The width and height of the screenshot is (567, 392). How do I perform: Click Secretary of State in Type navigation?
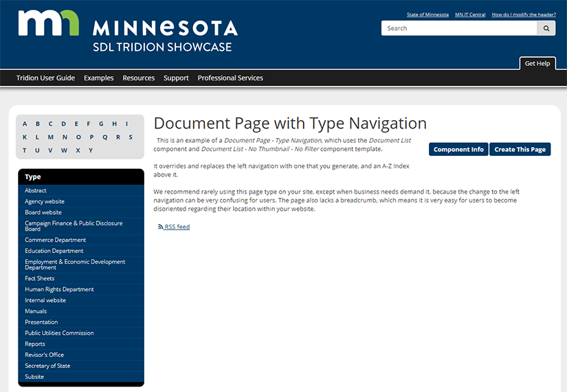pos(47,366)
